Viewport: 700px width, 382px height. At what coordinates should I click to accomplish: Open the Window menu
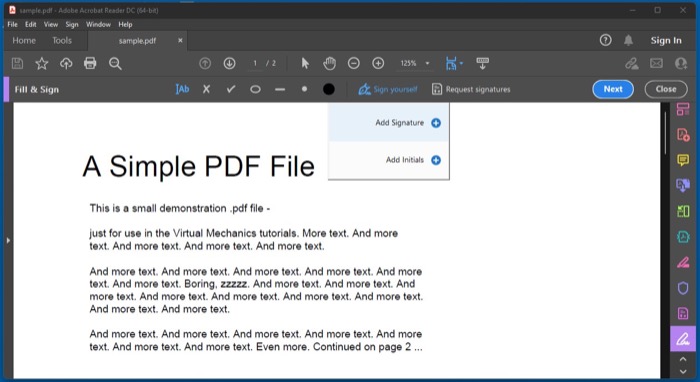[x=98, y=25]
